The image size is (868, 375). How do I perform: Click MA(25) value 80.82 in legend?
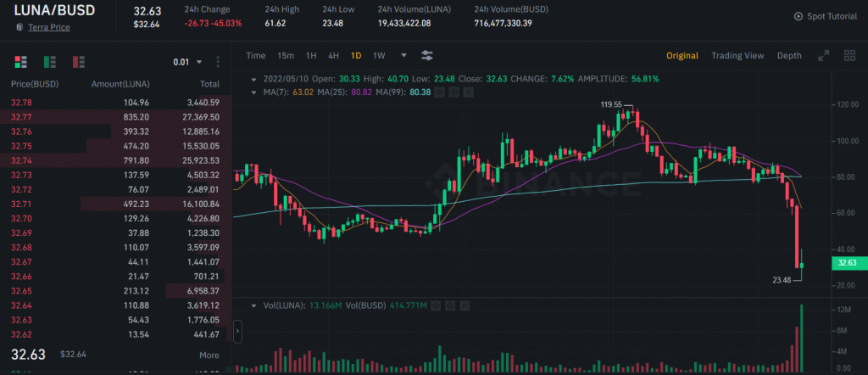coord(361,92)
